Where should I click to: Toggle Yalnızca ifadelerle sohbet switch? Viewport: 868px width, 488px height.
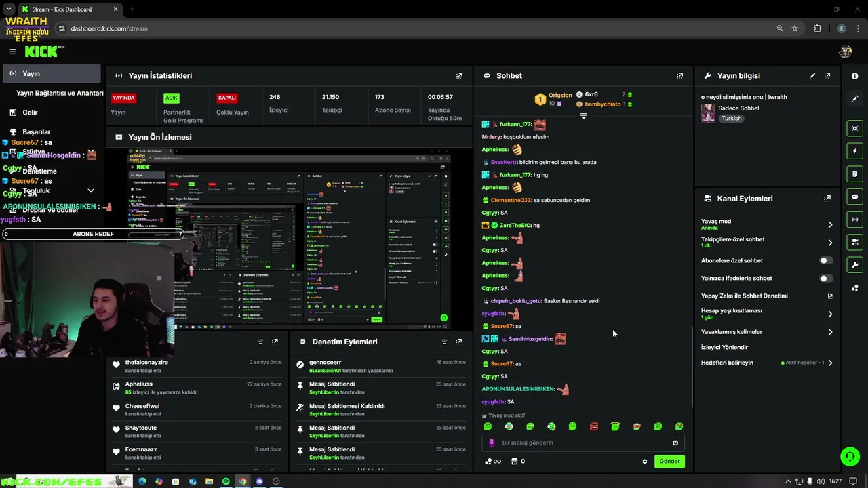[x=826, y=278]
